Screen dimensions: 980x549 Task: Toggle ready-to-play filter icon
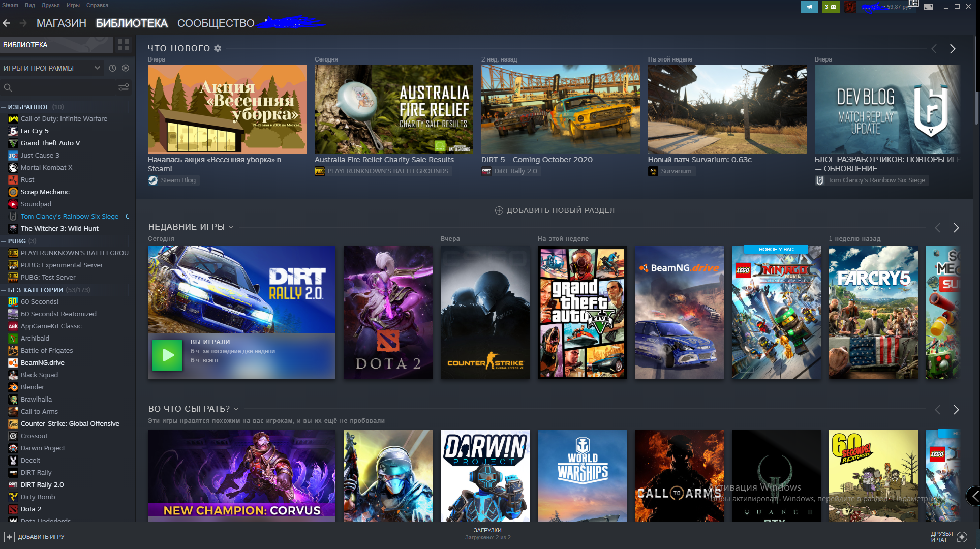point(126,68)
